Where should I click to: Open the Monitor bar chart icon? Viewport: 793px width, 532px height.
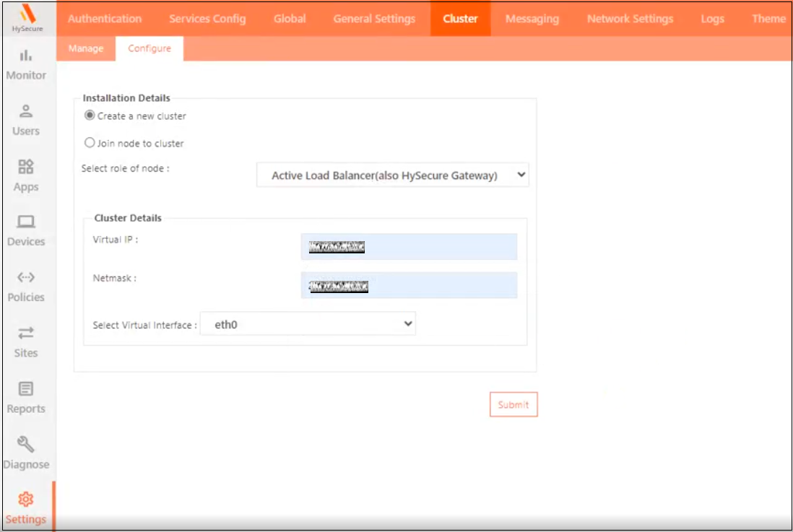pos(26,56)
